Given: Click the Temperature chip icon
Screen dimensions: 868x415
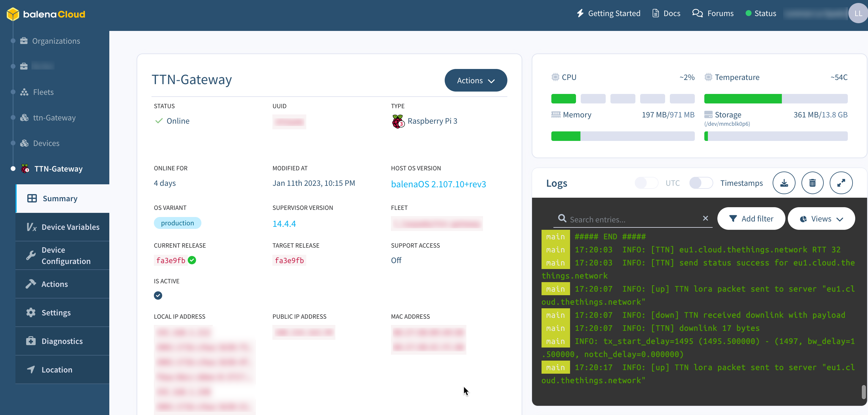Looking at the screenshot, I should click(708, 77).
